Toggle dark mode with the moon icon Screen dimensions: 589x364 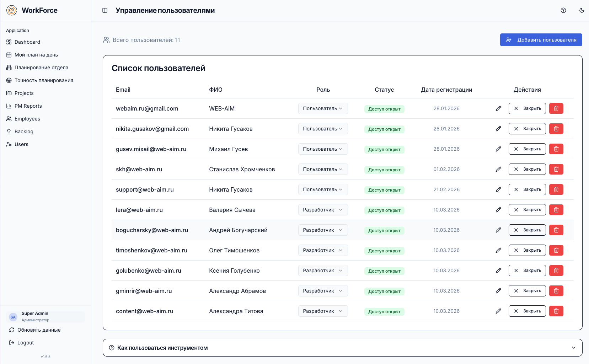click(x=582, y=10)
